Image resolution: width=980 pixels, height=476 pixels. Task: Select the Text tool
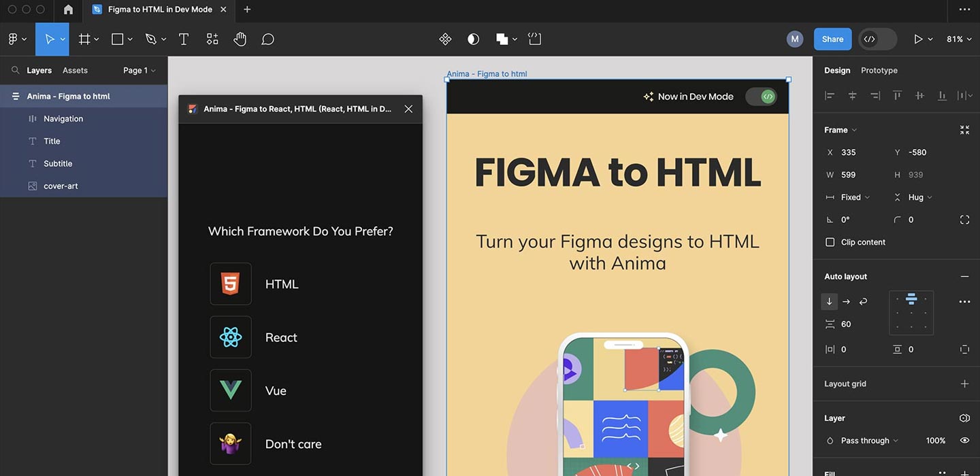coord(183,39)
